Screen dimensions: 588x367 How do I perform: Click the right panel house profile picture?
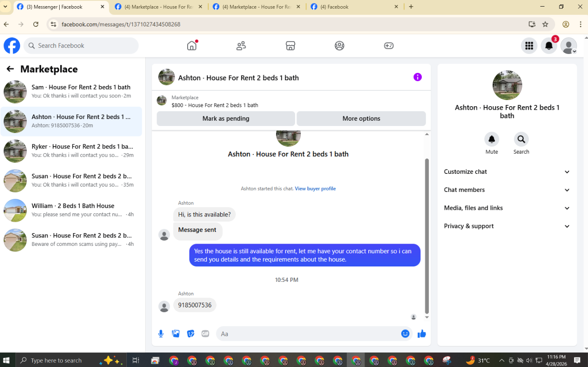[x=507, y=85]
